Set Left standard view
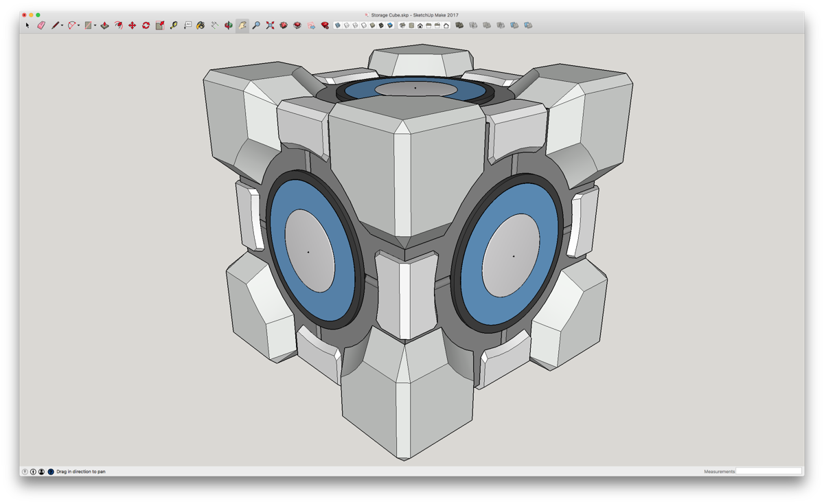824x504 pixels. 446,25
